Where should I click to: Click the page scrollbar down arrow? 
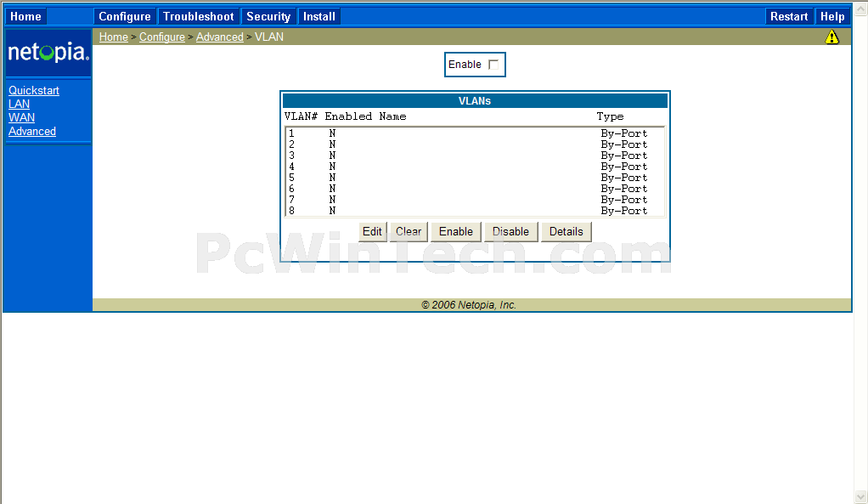coord(861,497)
